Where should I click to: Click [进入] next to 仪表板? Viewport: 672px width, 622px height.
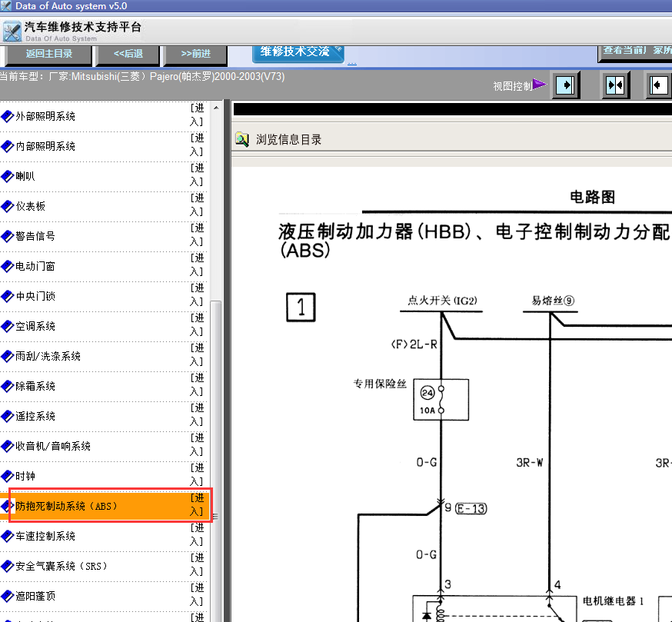pyautogui.click(x=197, y=205)
